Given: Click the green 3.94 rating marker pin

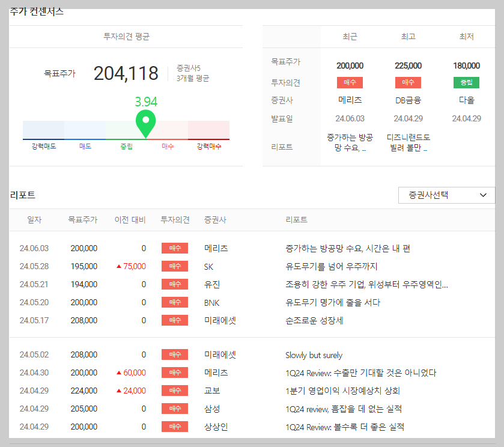Looking at the screenshot, I should pos(145,124).
